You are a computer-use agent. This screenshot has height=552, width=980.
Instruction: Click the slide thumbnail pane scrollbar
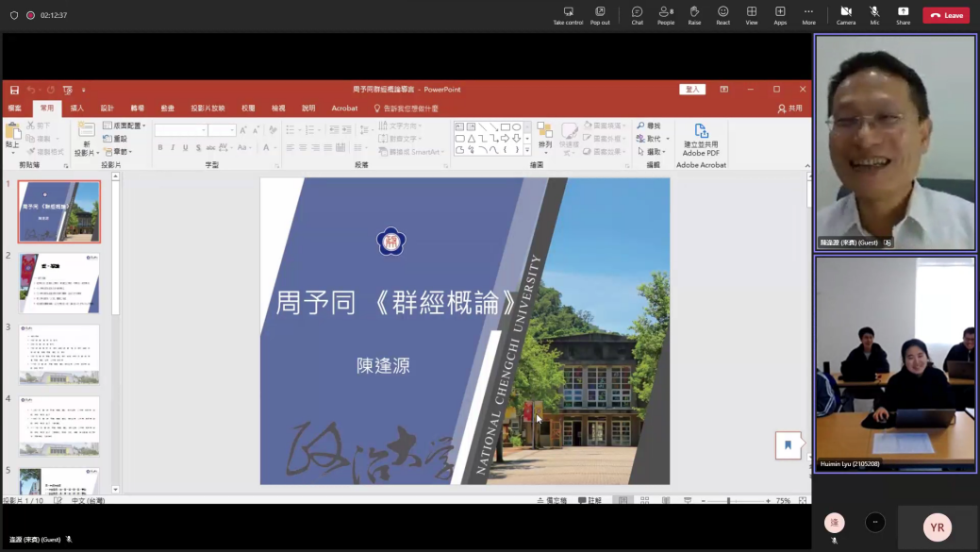116,332
